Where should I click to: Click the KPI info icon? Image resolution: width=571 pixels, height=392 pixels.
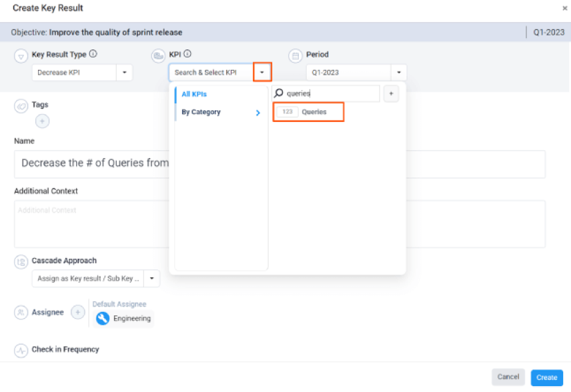[187, 54]
